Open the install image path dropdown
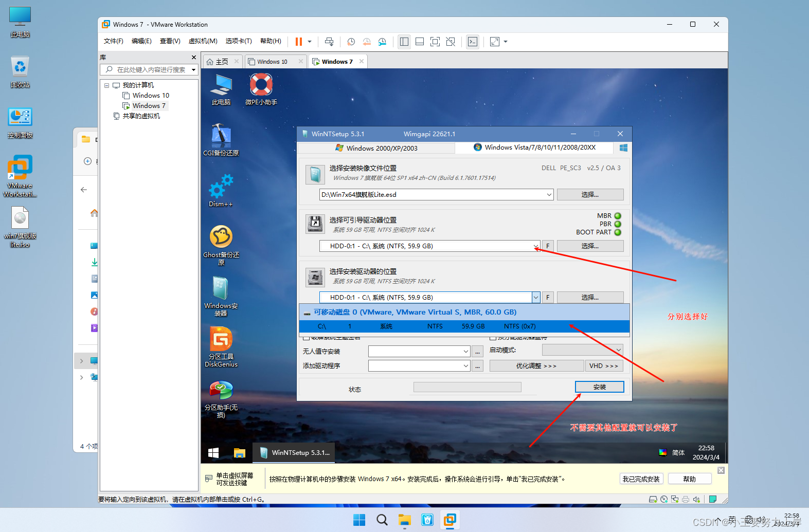The width and height of the screenshot is (809, 532). pyautogui.click(x=549, y=194)
